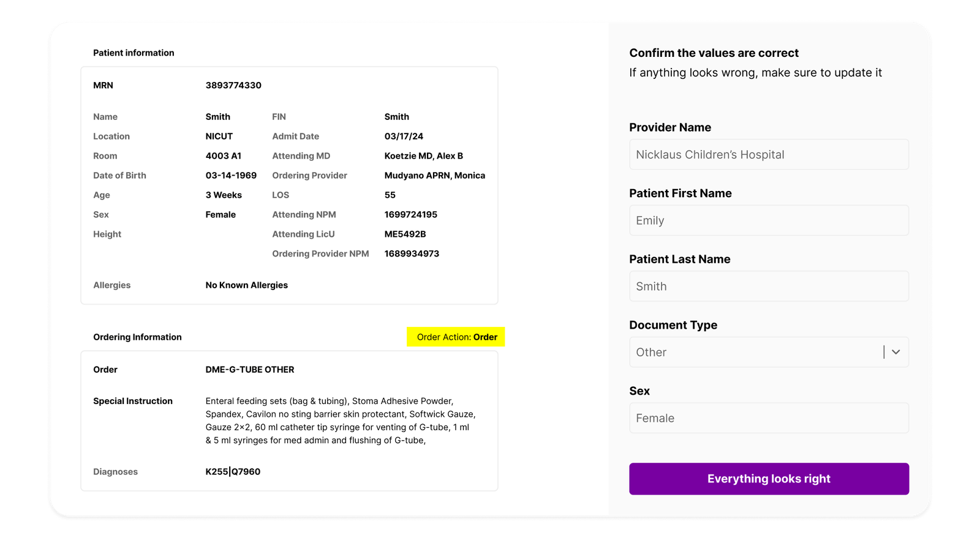Click the Sex field showing Female

[x=769, y=418]
